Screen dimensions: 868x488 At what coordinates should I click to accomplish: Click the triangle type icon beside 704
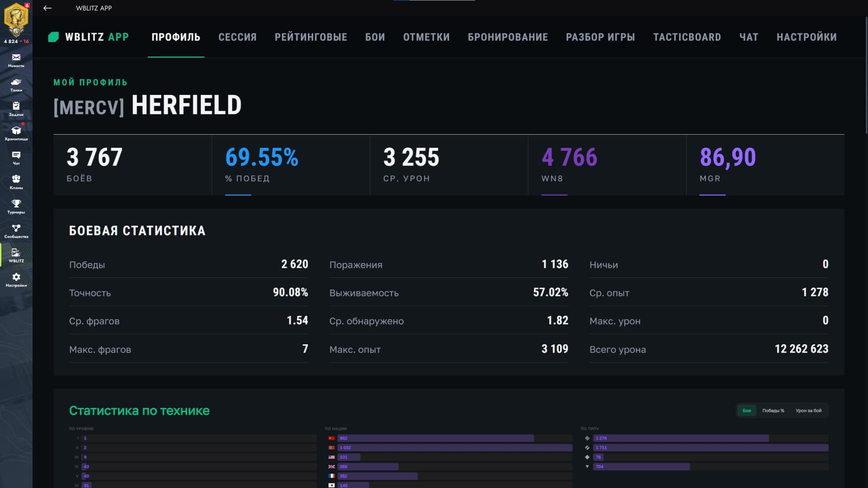click(587, 467)
